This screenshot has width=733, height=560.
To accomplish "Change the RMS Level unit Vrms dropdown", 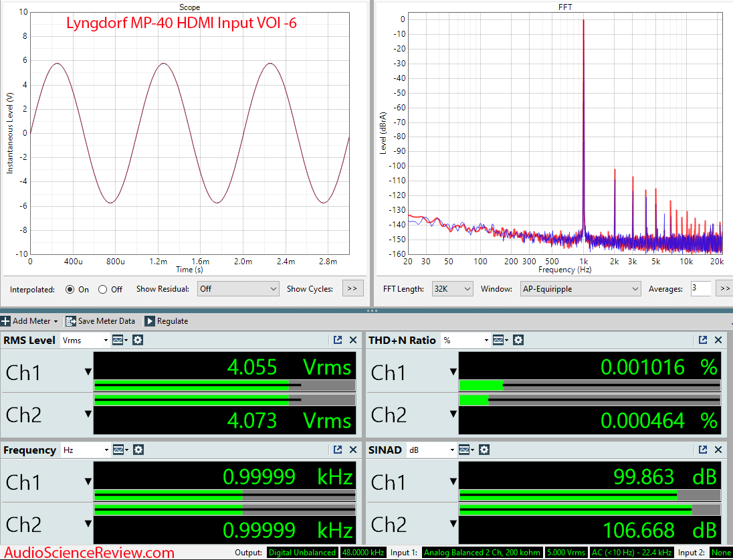I will 84,340.
